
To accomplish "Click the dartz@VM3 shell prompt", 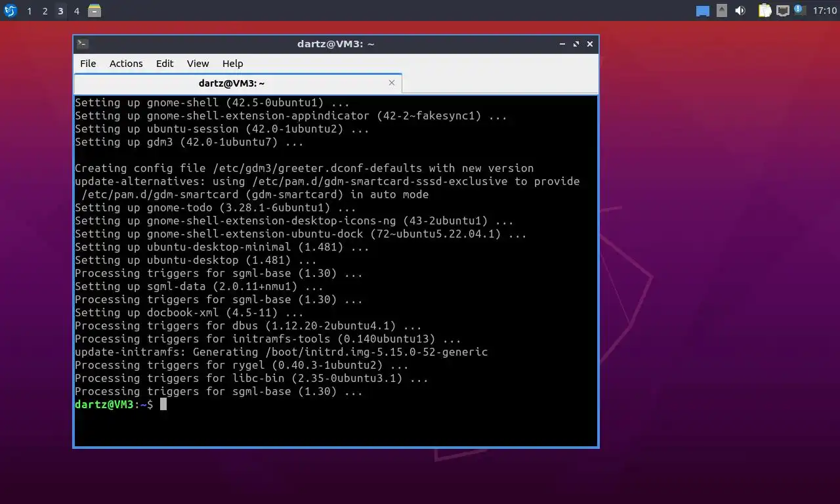I will point(114,405).
